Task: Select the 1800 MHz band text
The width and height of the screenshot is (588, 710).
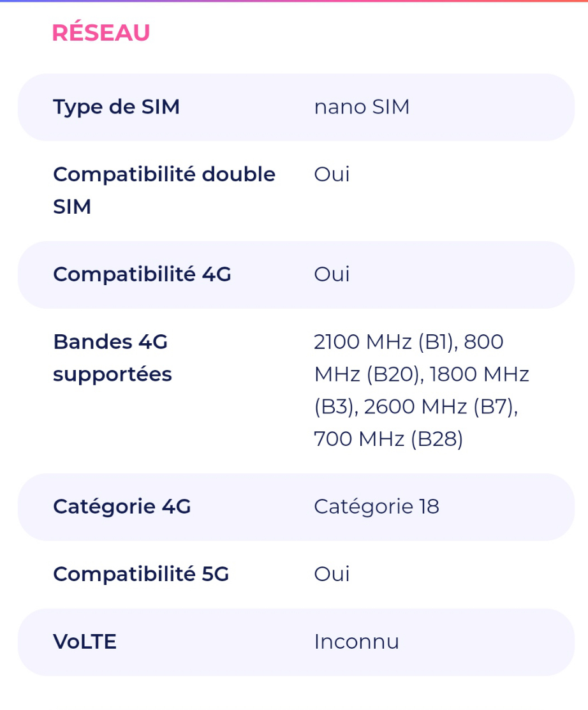Action: click(x=480, y=375)
